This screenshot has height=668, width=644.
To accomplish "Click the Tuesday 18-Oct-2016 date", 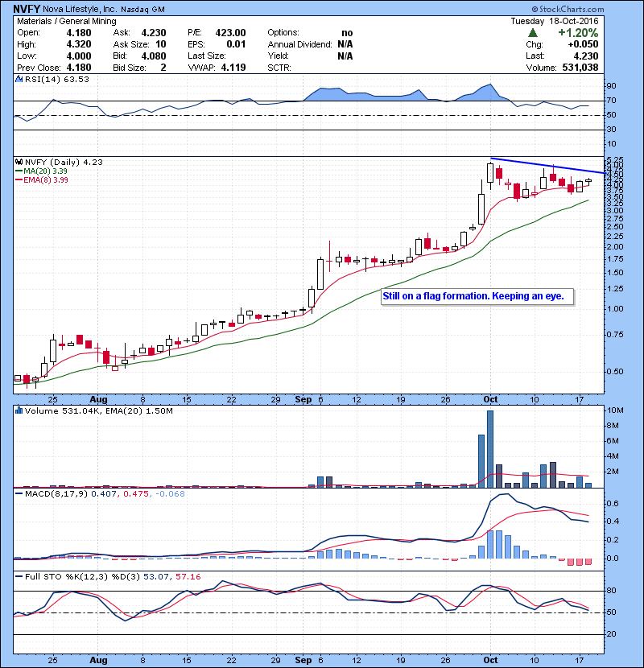I will [x=555, y=21].
